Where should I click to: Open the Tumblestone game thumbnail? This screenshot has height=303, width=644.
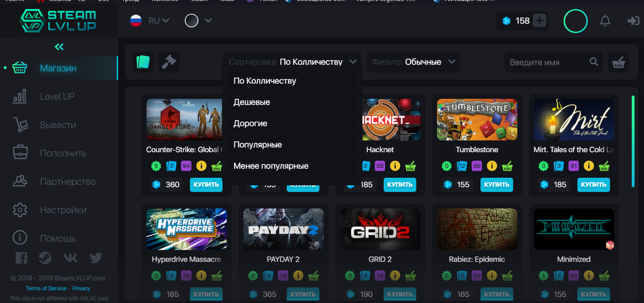click(x=477, y=119)
